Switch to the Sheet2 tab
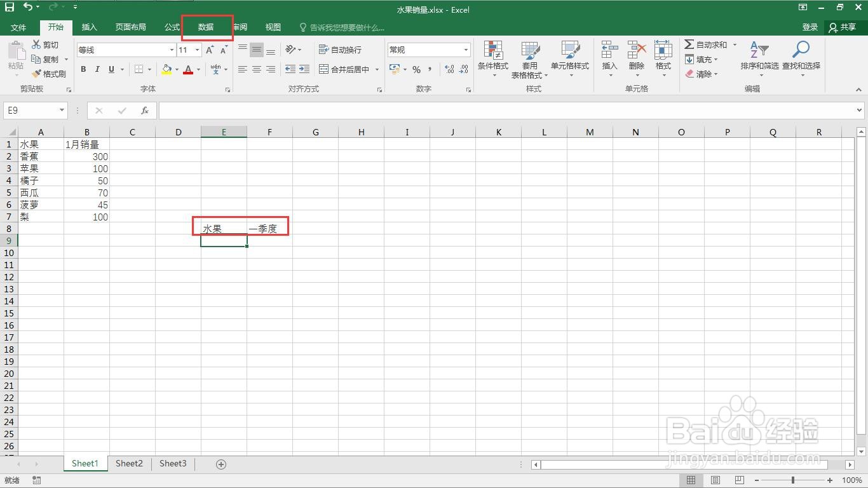The image size is (868, 488). (129, 464)
